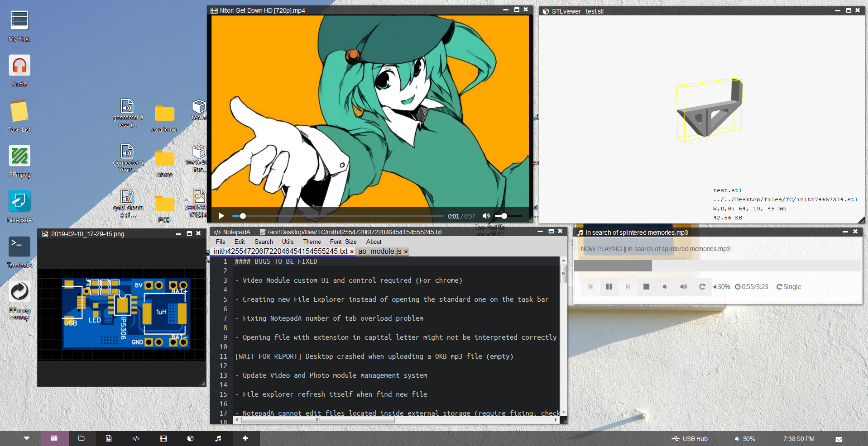
Task: Open the USB Hub tray item
Action: [x=690, y=439]
